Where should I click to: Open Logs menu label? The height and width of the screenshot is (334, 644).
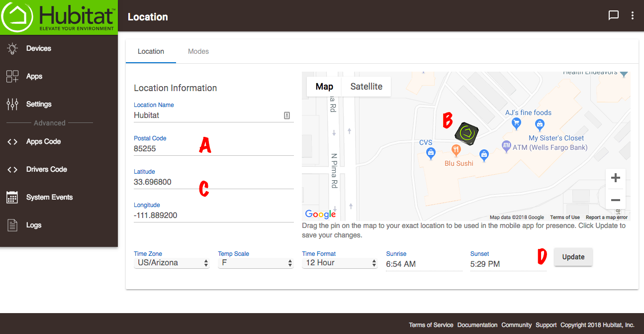(34, 225)
